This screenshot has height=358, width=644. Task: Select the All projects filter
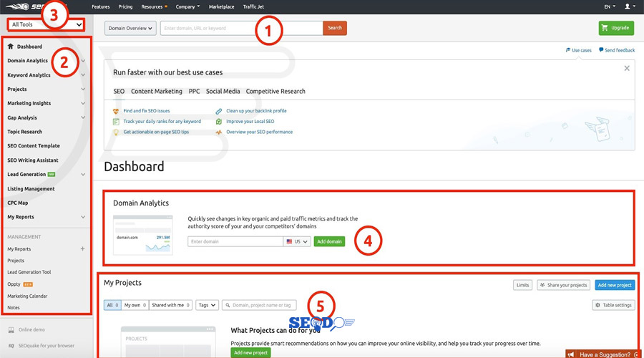(x=112, y=305)
